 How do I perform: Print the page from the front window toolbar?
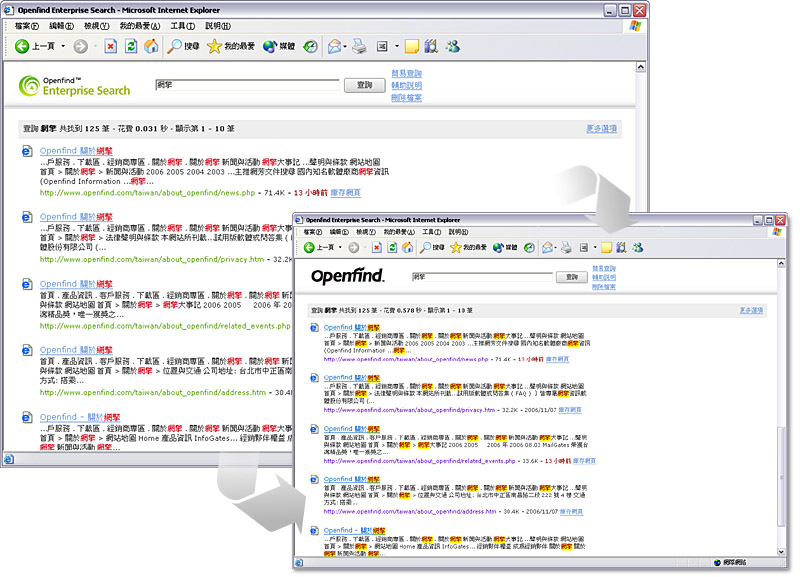(566, 247)
